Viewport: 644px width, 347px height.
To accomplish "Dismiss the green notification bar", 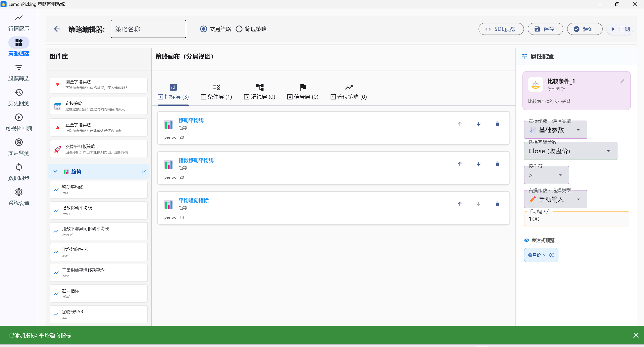I will tap(636, 335).
